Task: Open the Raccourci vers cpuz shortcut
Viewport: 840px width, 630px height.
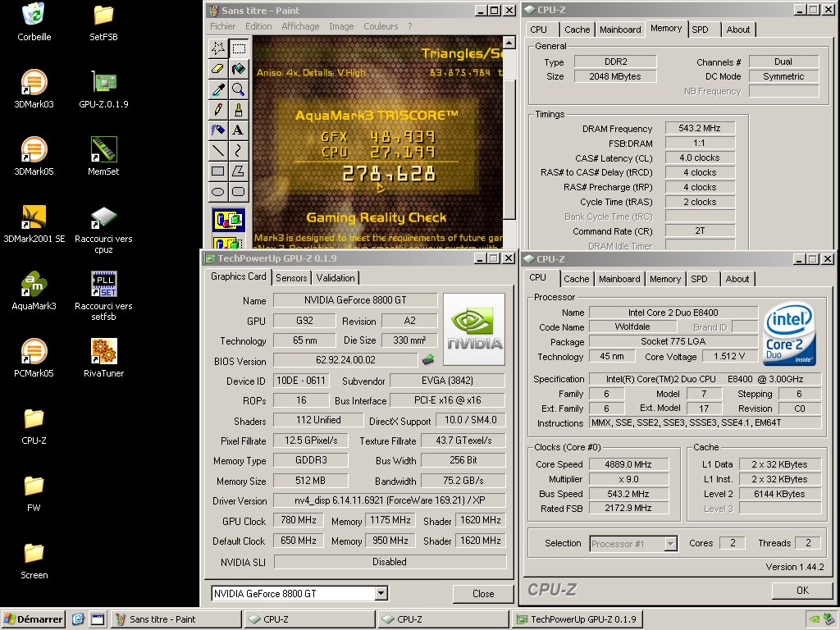Action: (103, 230)
